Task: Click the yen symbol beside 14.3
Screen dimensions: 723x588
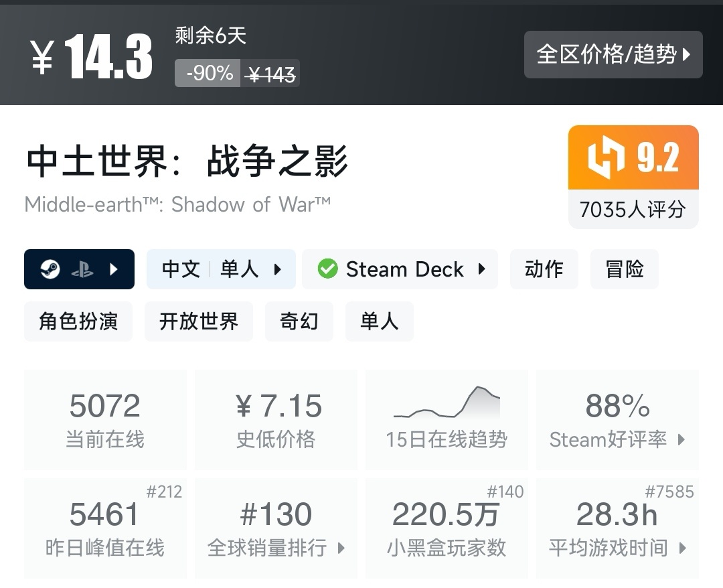Action: [x=42, y=58]
